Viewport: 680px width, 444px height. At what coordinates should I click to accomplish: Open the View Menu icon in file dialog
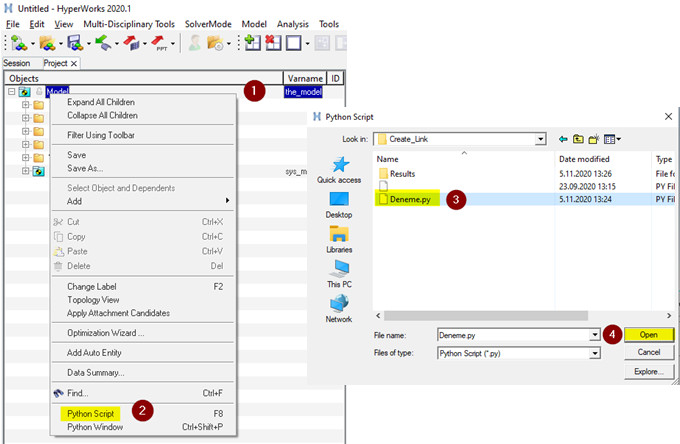click(x=612, y=139)
